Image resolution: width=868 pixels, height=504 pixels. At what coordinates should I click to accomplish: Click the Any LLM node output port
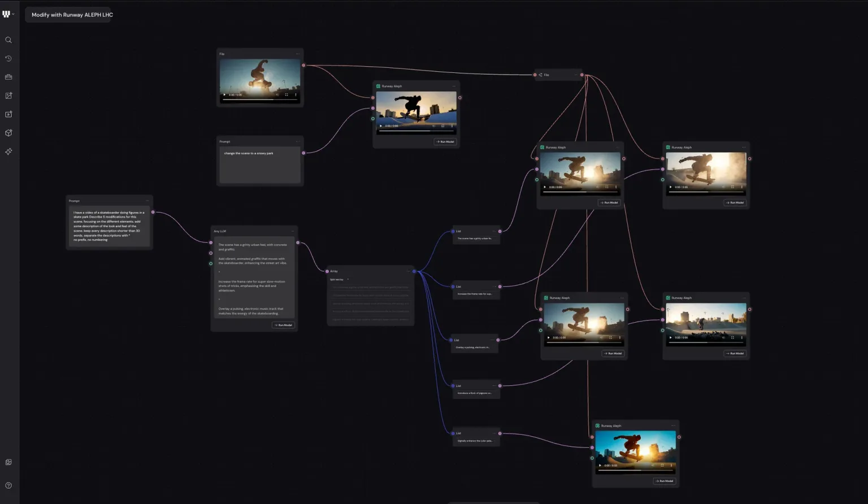(x=298, y=243)
